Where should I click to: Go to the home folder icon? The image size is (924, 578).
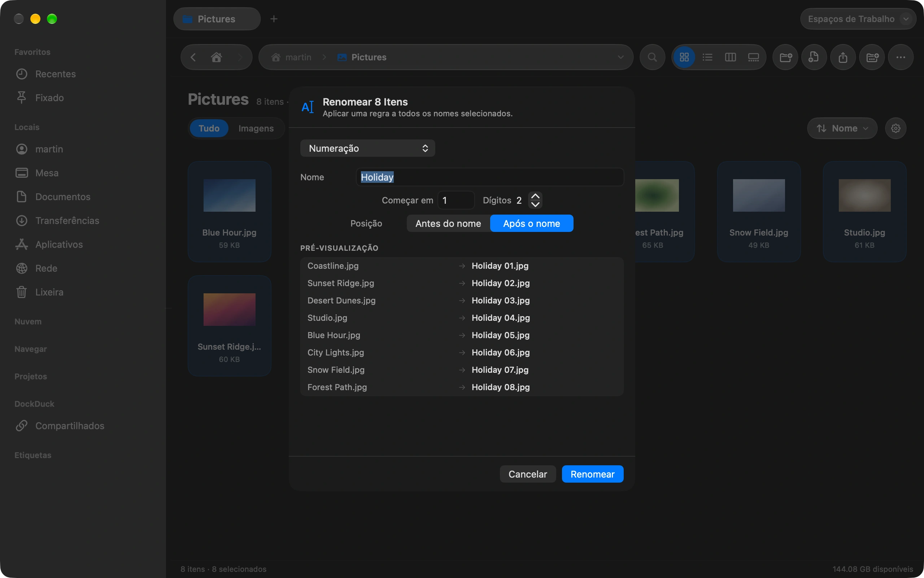(x=217, y=57)
